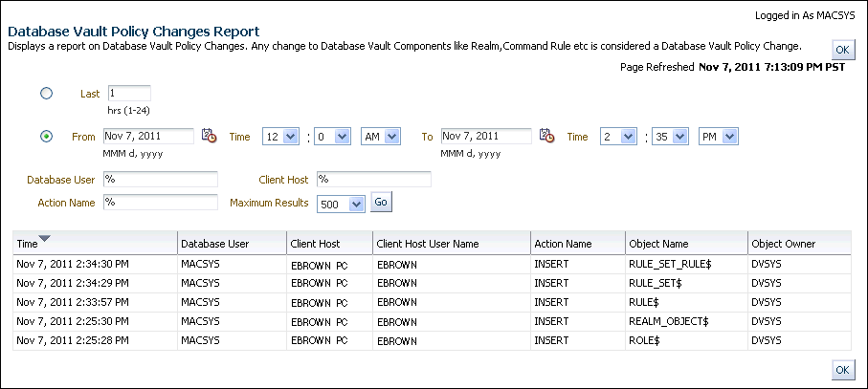Select the Last hours radio button
Viewport: 868px width, 389px height.
47,94
